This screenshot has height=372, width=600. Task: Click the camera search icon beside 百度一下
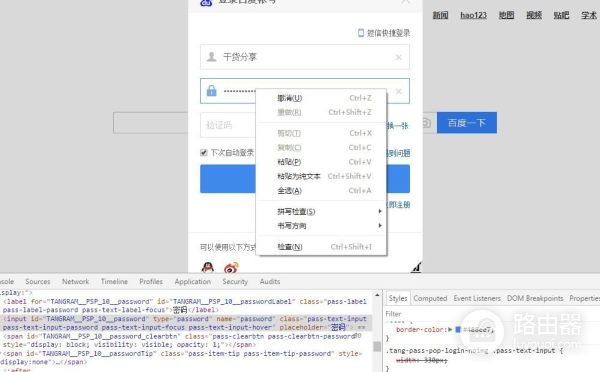[426, 123]
